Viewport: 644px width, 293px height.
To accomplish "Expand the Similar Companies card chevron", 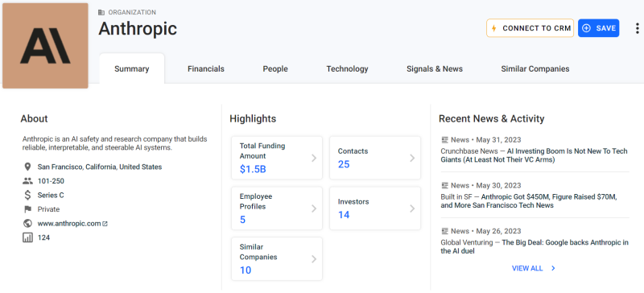I will 314,259.
